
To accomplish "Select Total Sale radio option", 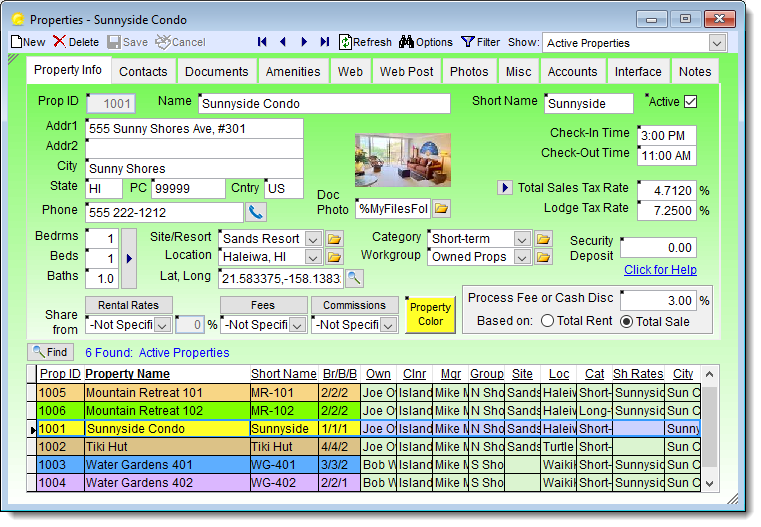I will click(x=627, y=321).
